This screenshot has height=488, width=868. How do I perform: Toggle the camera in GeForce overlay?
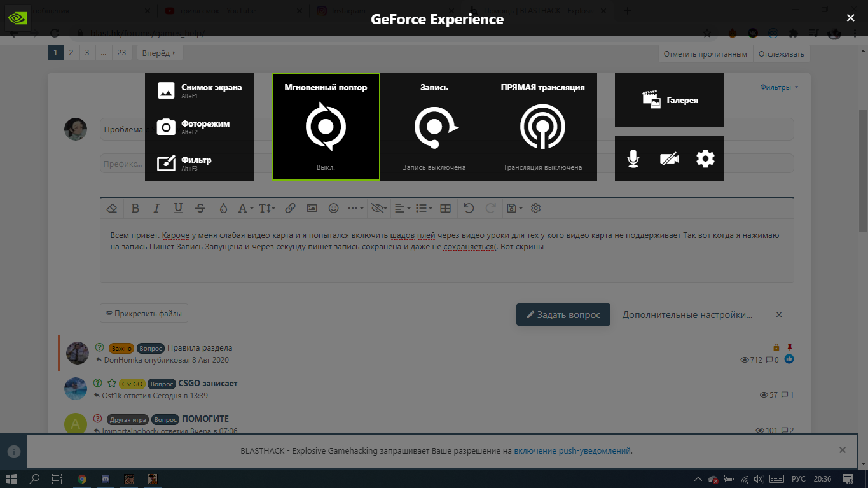click(x=669, y=158)
